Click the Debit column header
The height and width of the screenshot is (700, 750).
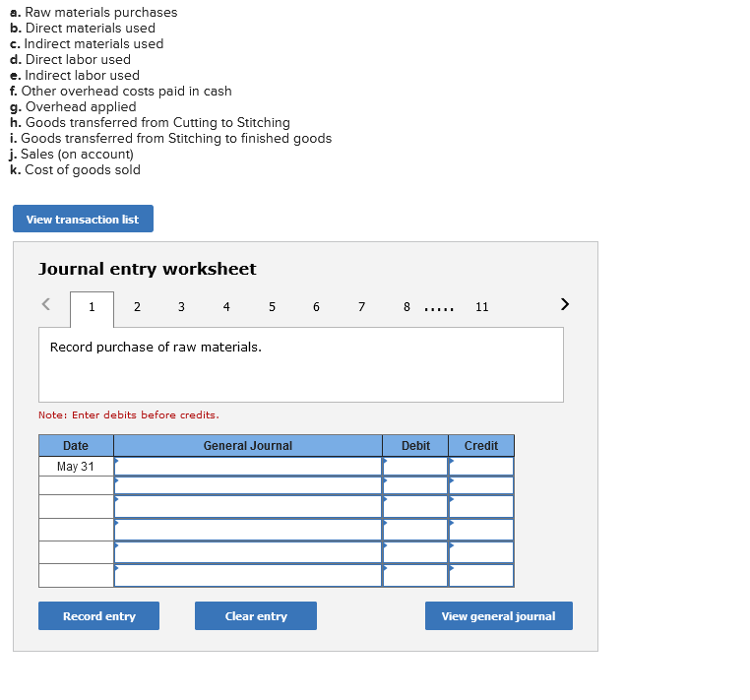[415, 445]
